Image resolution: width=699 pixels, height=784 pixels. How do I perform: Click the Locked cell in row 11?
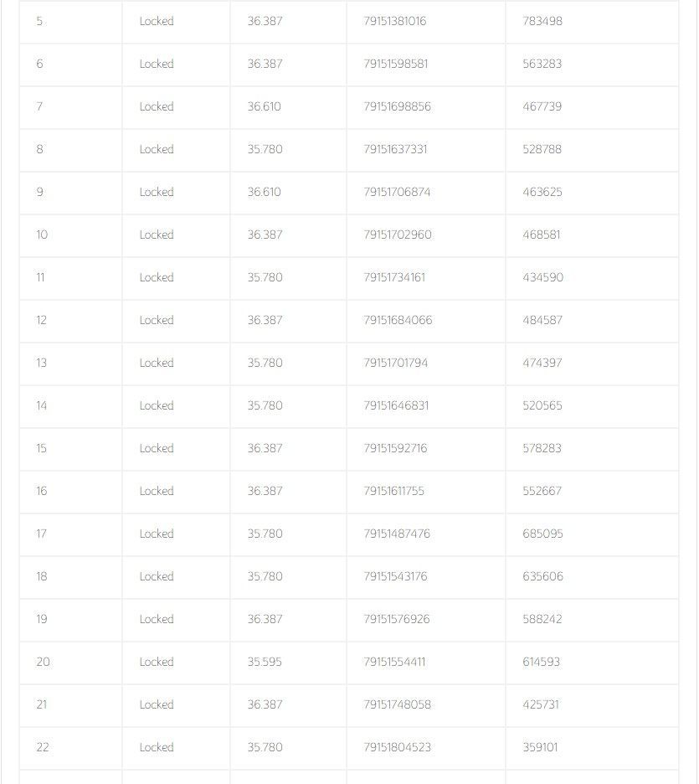click(157, 278)
